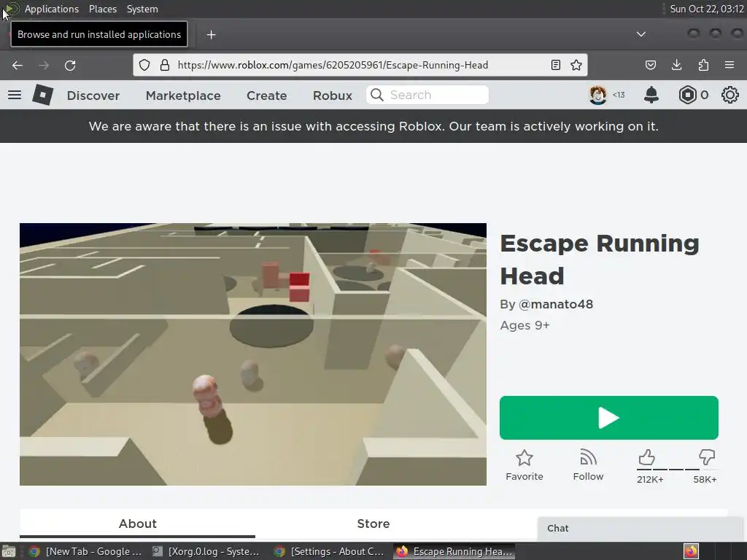This screenshot has height=560, width=747.
Task: Click the search magnifier icon
Action: coord(377,95)
